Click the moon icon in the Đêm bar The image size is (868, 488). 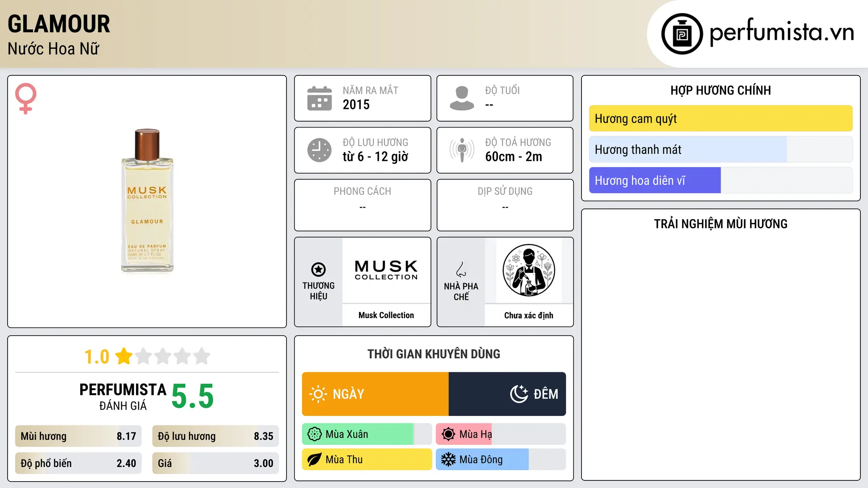tap(519, 394)
